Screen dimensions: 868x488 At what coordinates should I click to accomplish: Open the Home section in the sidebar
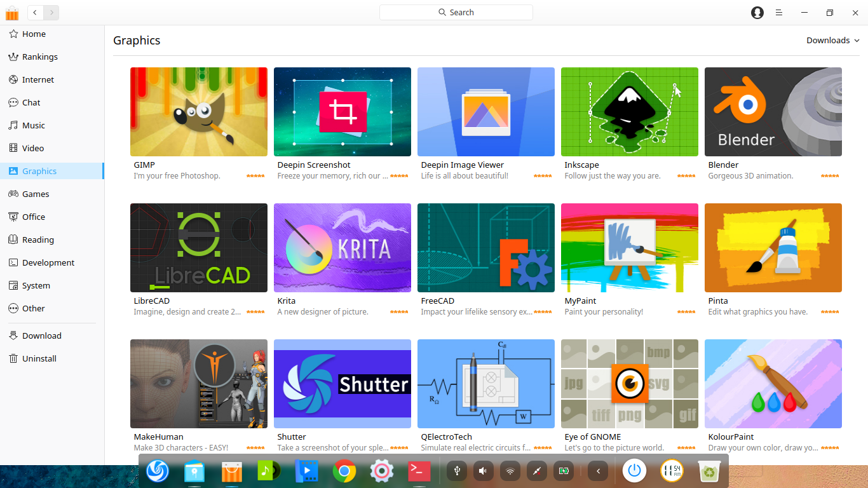(x=51, y=34)
